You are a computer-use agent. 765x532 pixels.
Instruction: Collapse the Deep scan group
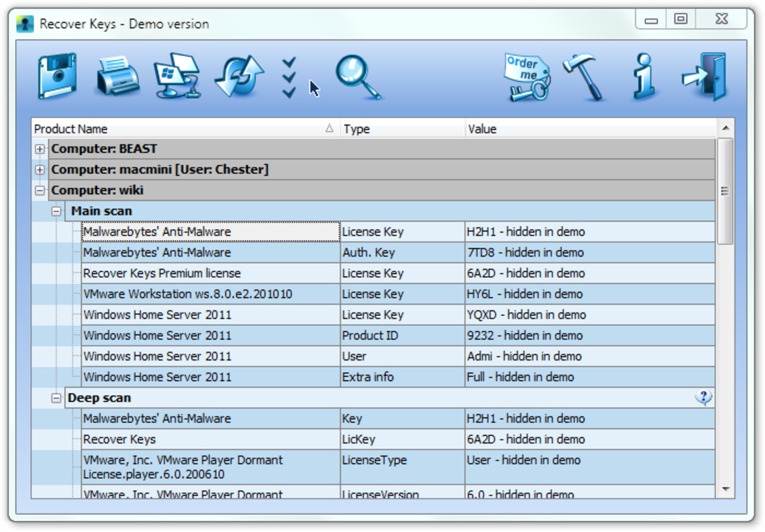tap(57, 398)
